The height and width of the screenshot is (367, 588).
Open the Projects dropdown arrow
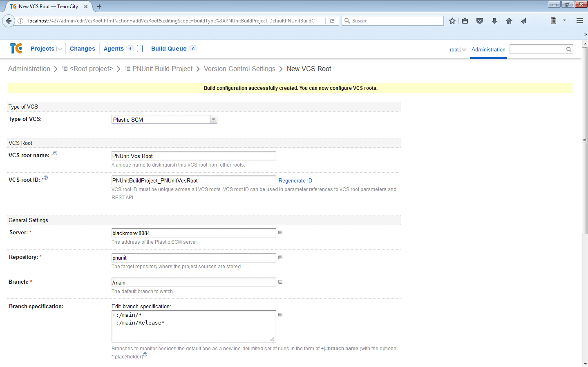click(60, 49)
